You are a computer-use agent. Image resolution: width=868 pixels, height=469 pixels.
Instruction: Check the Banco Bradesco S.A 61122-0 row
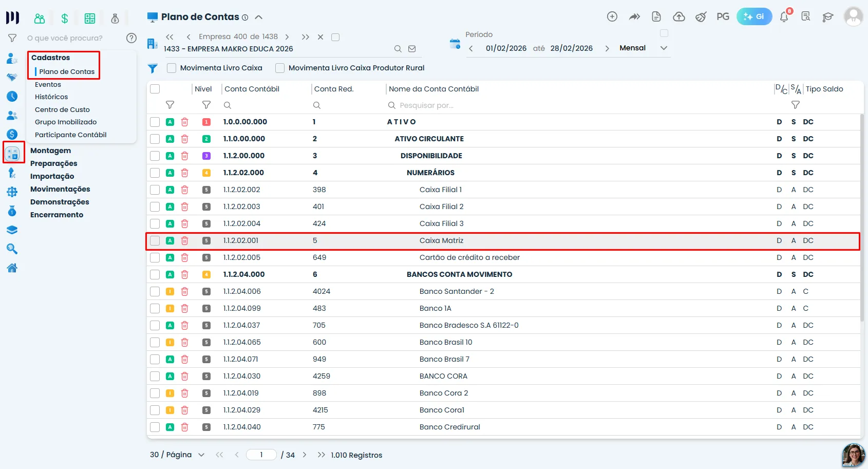(x=155, y=325)
